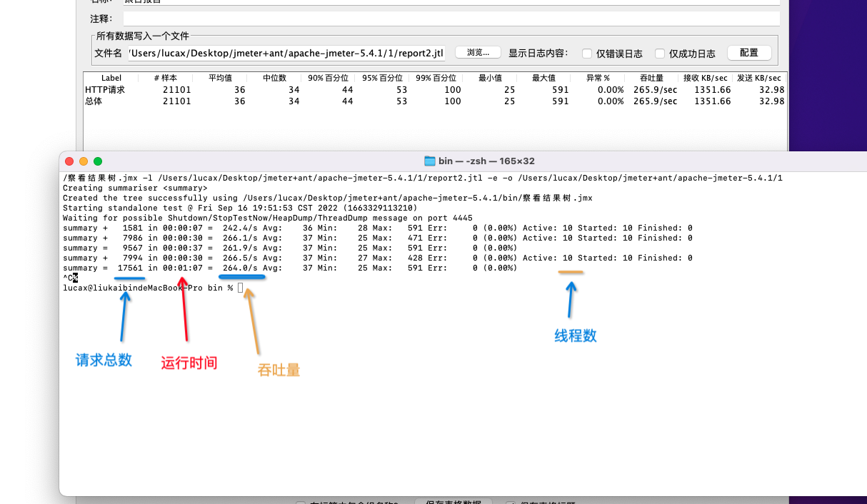
Task: Sort by the 接收 KB/sec column header
Action: coord(706,78)
